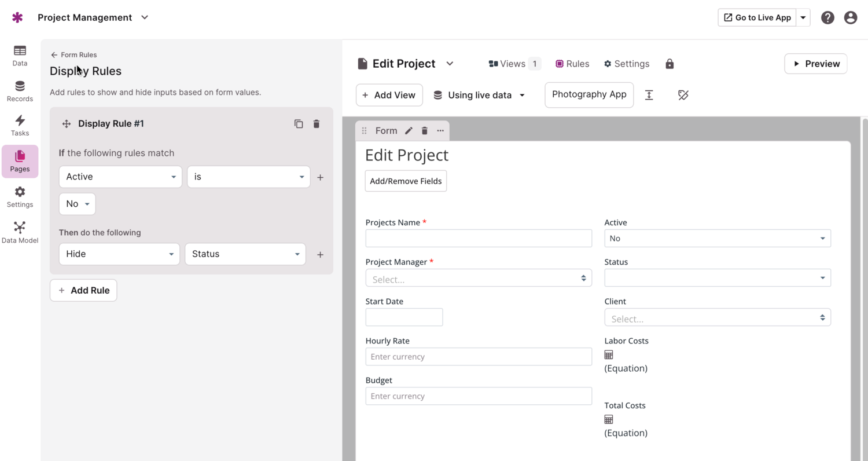Click the Form edit pencil icon
The image size is (868, 461).
[409, 131]
